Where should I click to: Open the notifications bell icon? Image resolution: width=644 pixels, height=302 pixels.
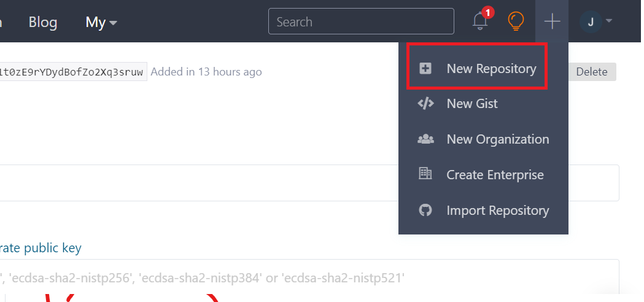click(x=480, y=20)
